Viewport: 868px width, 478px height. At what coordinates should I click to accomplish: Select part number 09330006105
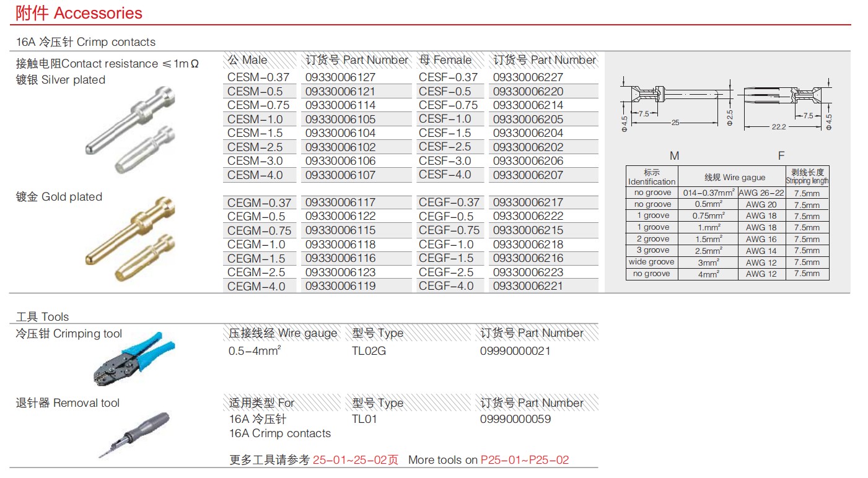[340, 119]
